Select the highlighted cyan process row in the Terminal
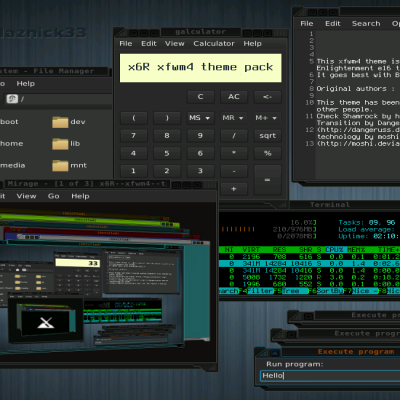 tap(309, 264)
